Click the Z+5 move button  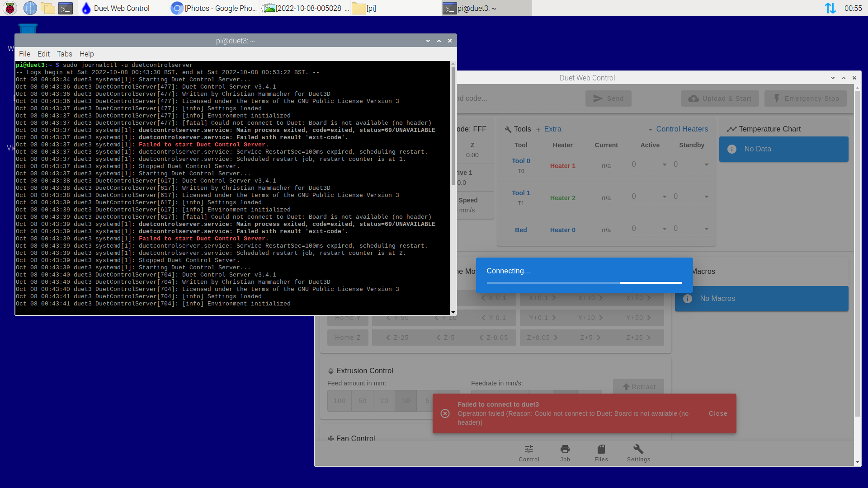(590, 338)
